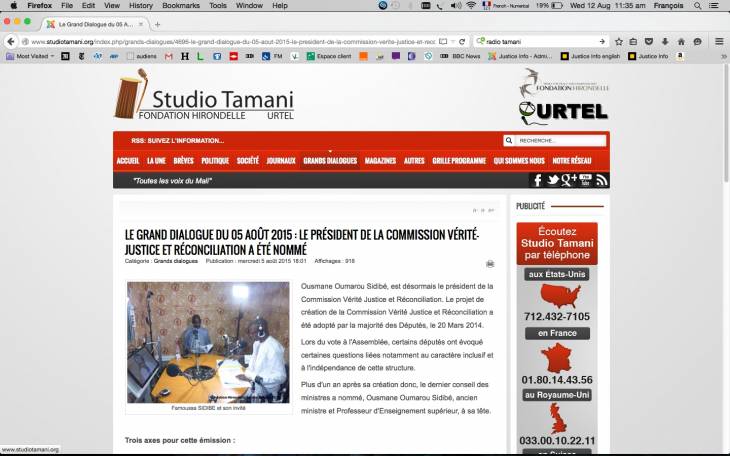Open the Firefox downloads arrow icon
Image resolution: width=730 pixels, height=456 pixels.
coord(665,41)
